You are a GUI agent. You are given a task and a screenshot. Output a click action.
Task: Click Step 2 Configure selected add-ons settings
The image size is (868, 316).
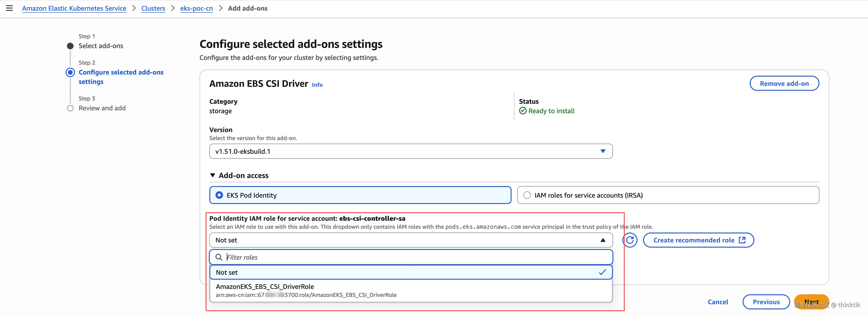121,77
